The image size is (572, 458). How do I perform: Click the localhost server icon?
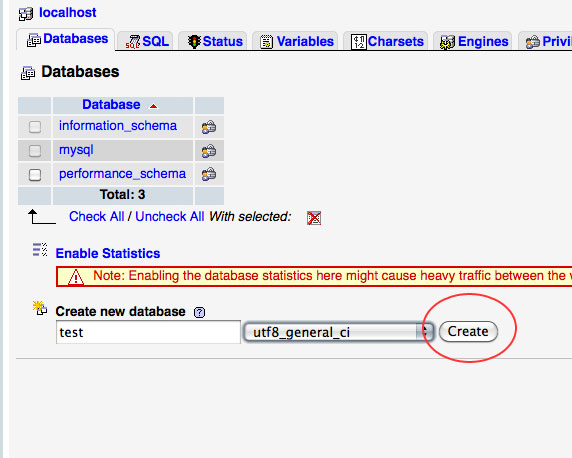pyautogui.click(x=26, y=14)
